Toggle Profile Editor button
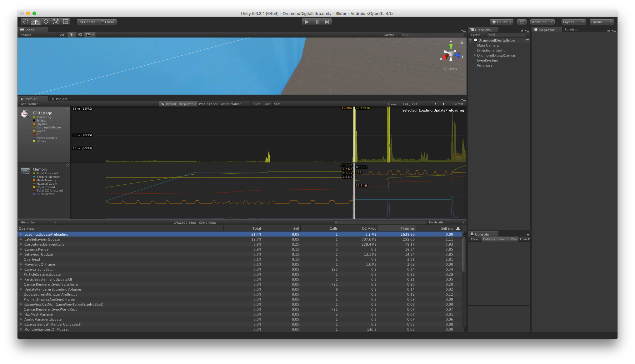Image resolution: width=635 pixels, height=364 pixels. (208, 104)
